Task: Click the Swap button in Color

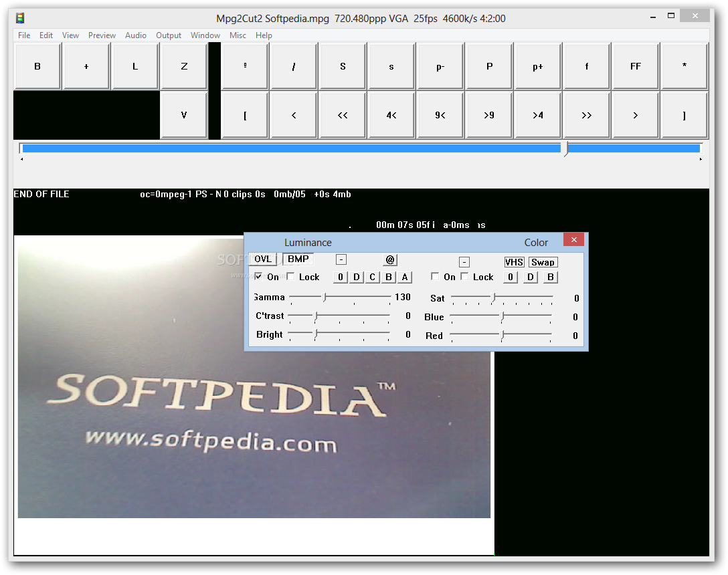Action: (x=543, y=262)
